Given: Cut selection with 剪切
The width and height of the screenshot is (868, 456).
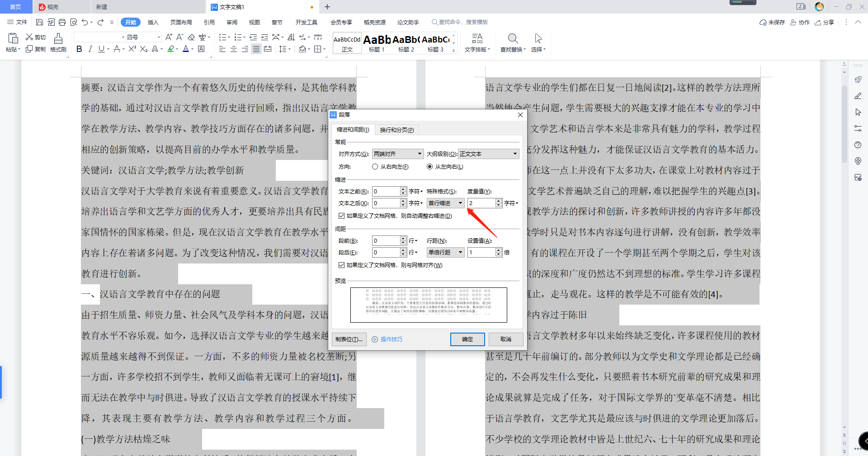Looking at the screenshot, I should pos(36,37).
